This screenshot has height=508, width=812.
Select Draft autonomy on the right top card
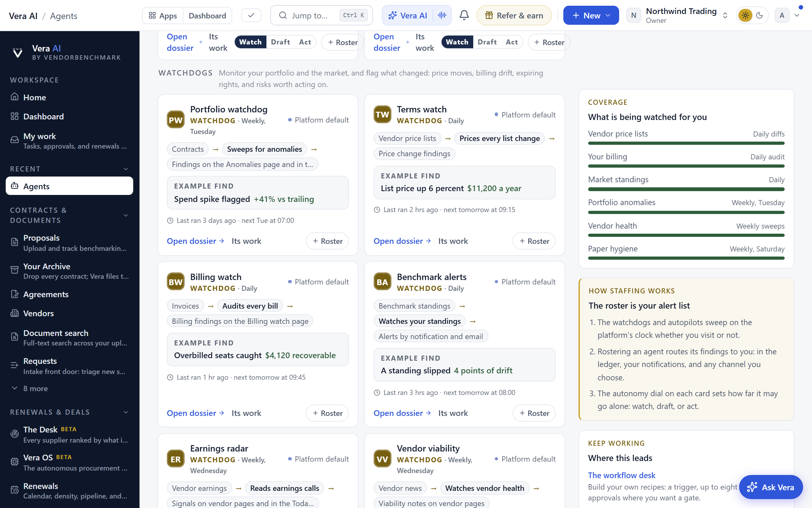tap(487, 42)
